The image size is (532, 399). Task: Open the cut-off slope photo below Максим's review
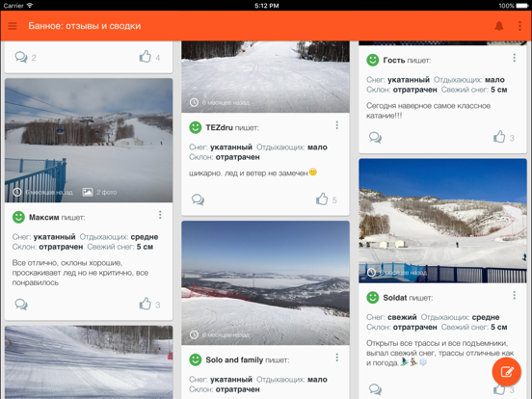pyautogui.click(x=89, y=362)
